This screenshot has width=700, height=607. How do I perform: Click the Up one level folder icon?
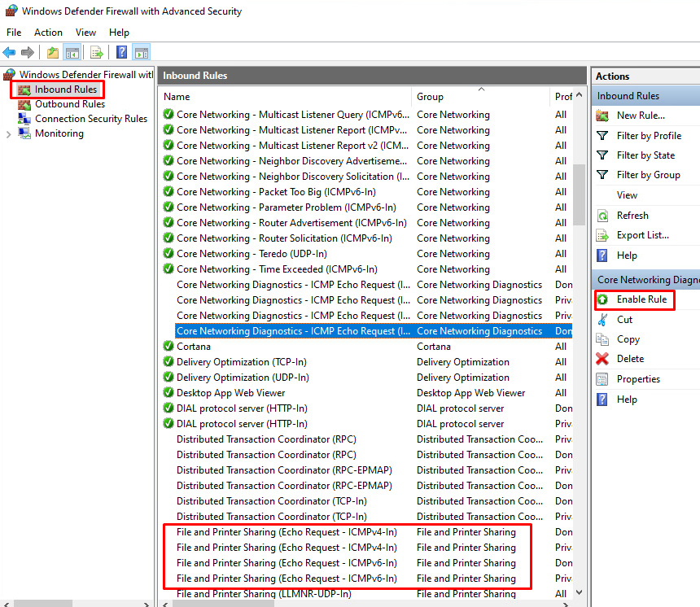click(x=53, y=53)
